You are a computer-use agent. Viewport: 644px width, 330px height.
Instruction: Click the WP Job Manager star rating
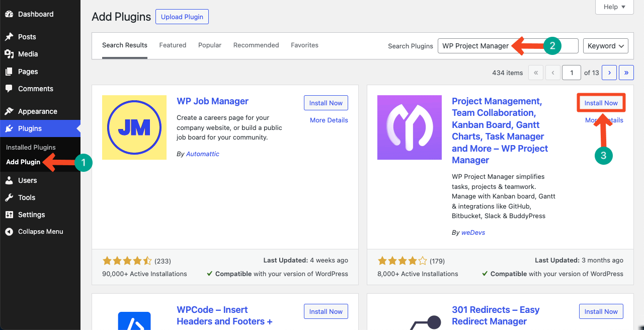[x=127, y=261]
